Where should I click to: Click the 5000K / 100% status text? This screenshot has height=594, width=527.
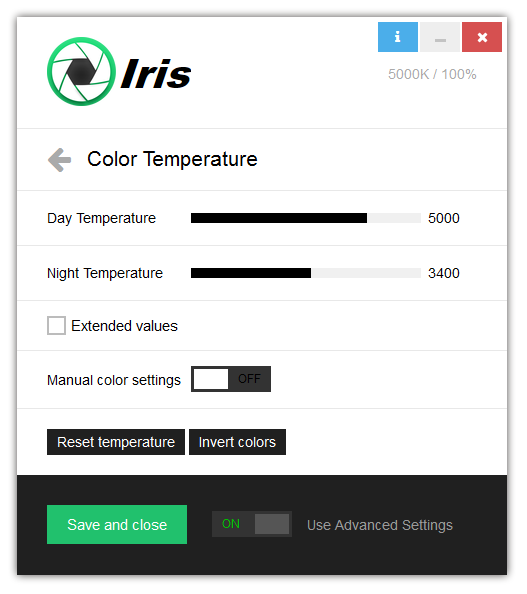pyautogui.click(x=432, y=74)
